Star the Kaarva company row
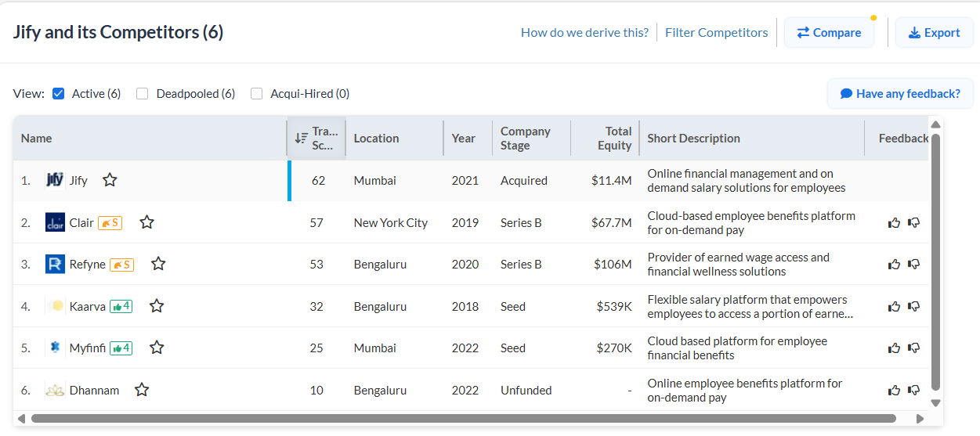This screenshot has width=980, height=436. pos(157,306)
